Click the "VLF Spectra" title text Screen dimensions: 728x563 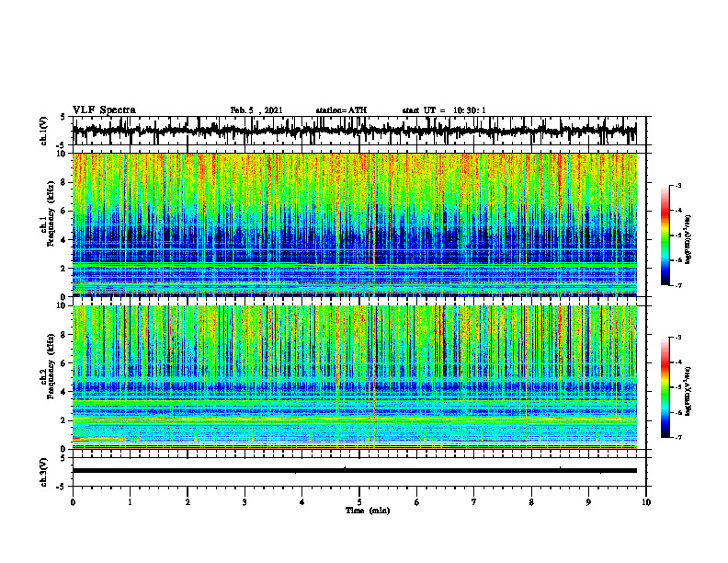[104, 110]
